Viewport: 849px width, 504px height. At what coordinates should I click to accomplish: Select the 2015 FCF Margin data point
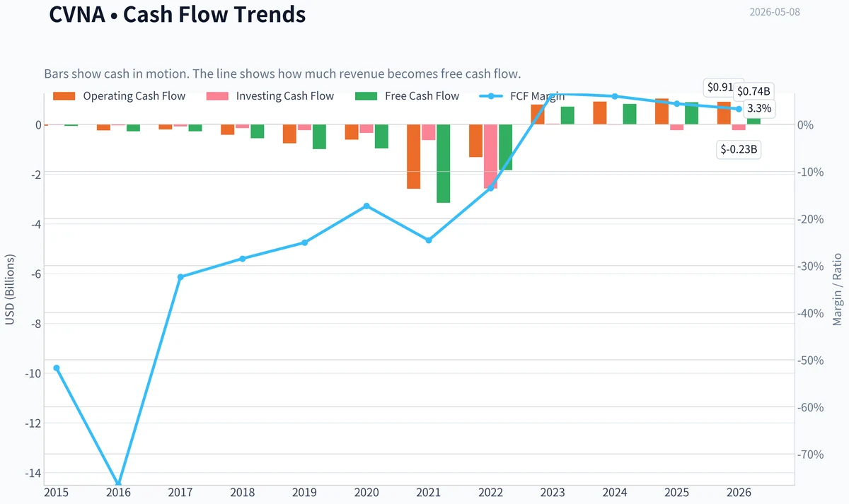57,368
